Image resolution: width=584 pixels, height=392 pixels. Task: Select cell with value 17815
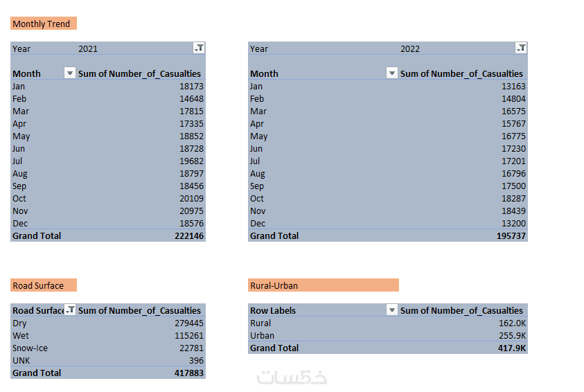coord(191,112)
